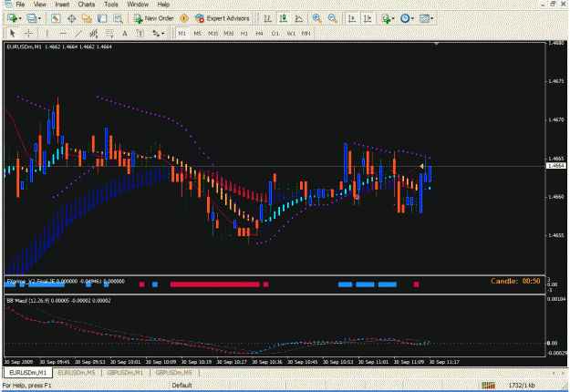Screen dimensions: 570x392
Task: Toggle the Terminal panel icon
Action: (x=102, y=18)
